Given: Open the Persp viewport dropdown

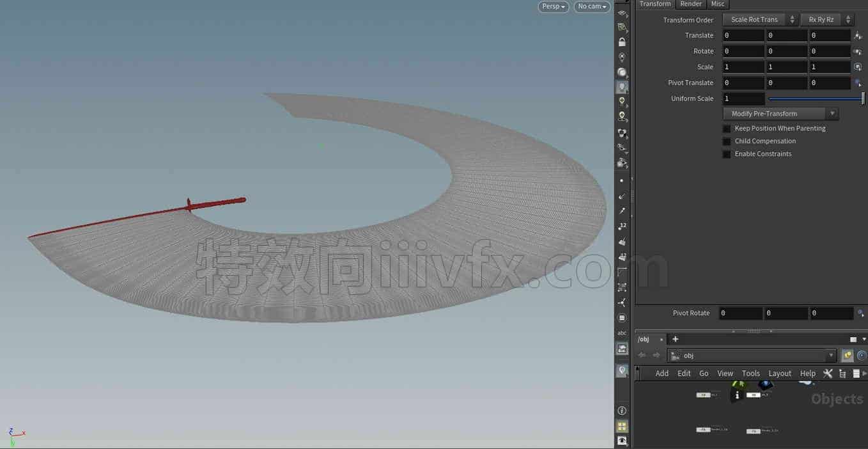Looking at the screenshot, I should 554,6.
